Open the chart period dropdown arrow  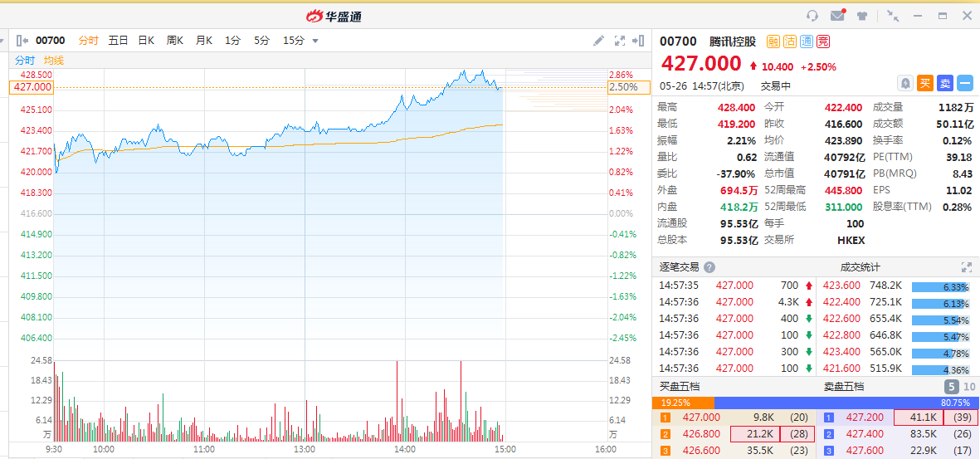click(x=315, y=41)
